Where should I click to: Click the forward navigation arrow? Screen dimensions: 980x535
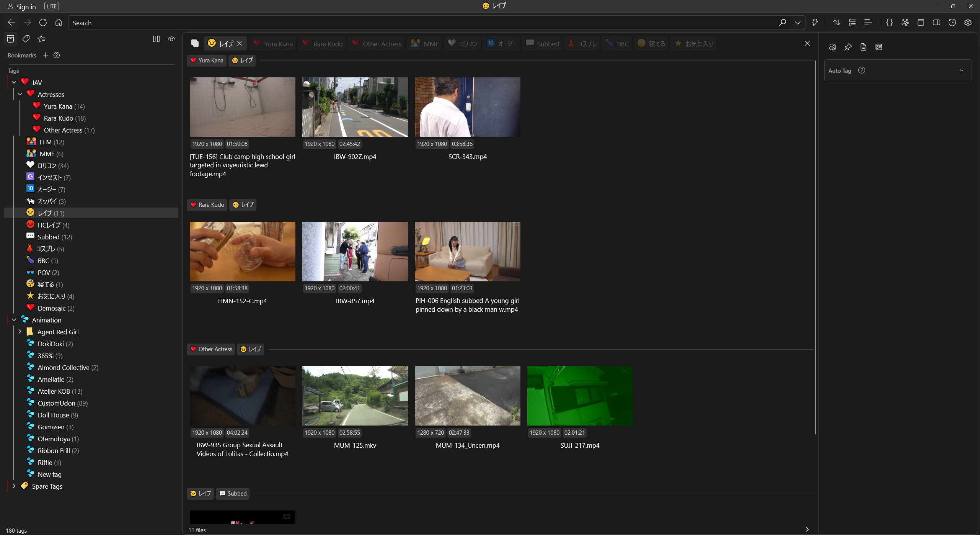click(x=27, y=23)
